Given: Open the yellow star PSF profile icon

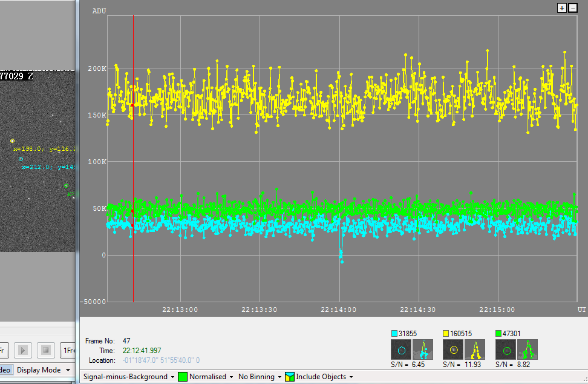Looking at the screenshot, I should (x=475, y=349).
